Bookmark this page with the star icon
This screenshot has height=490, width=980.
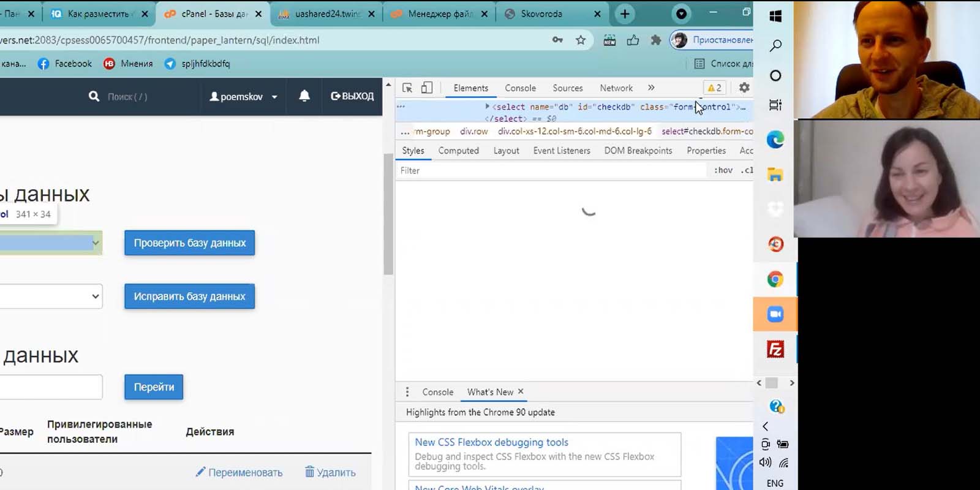[581, 40]
